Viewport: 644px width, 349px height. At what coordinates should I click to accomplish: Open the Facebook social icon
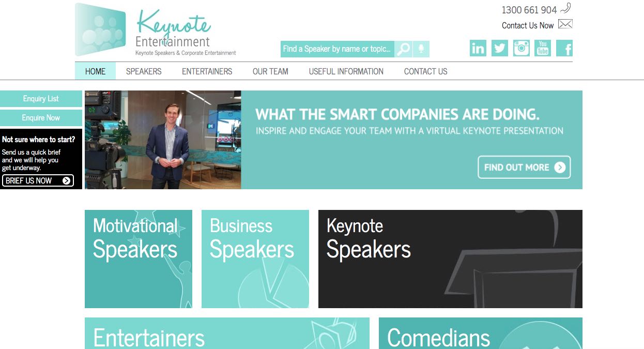coord(564,48)
